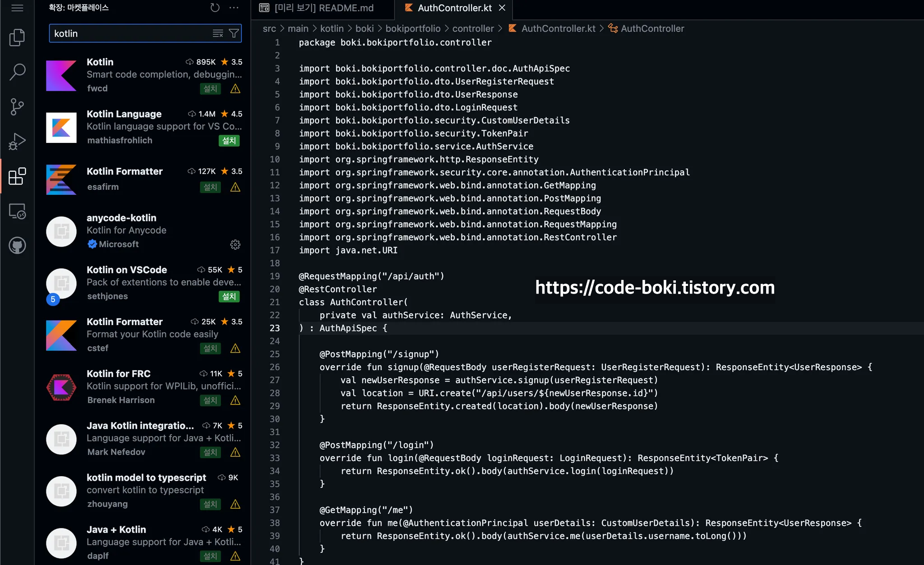The height and width of the screenshot is (565, 924).
Task: Open Remote Explorer icon
Action: tap(17, 211)
